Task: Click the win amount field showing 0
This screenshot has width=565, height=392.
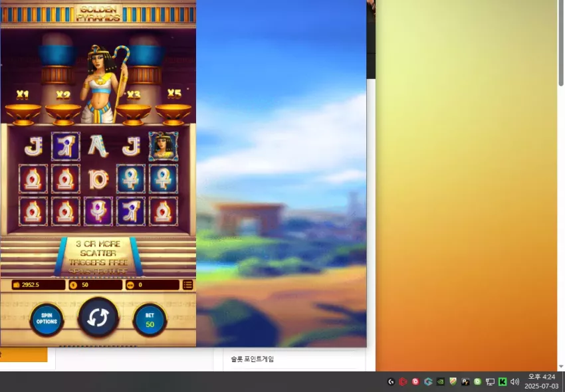Action: (x=152, y=284)
